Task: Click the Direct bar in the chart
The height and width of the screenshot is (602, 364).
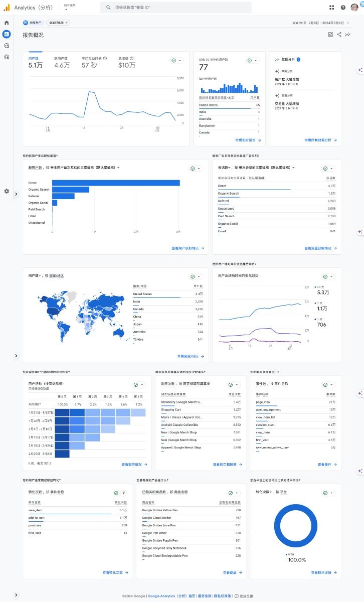Action: (115, 183)
